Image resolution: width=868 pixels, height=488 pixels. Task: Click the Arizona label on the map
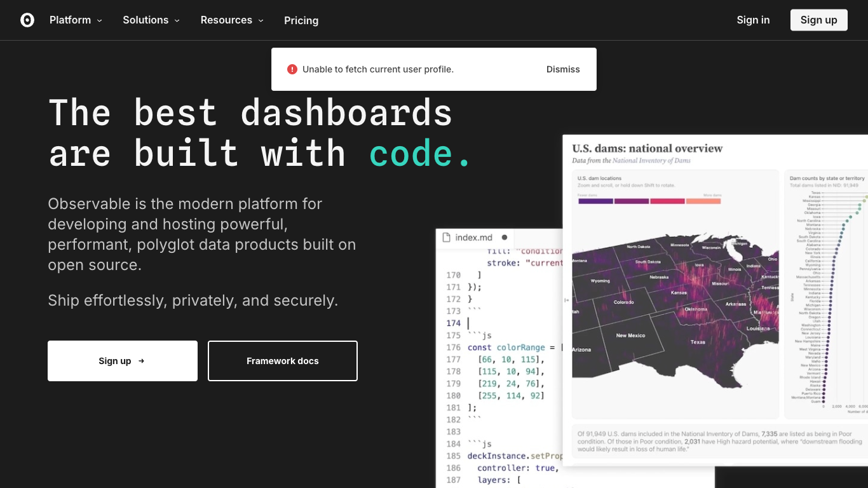point(581,350)
